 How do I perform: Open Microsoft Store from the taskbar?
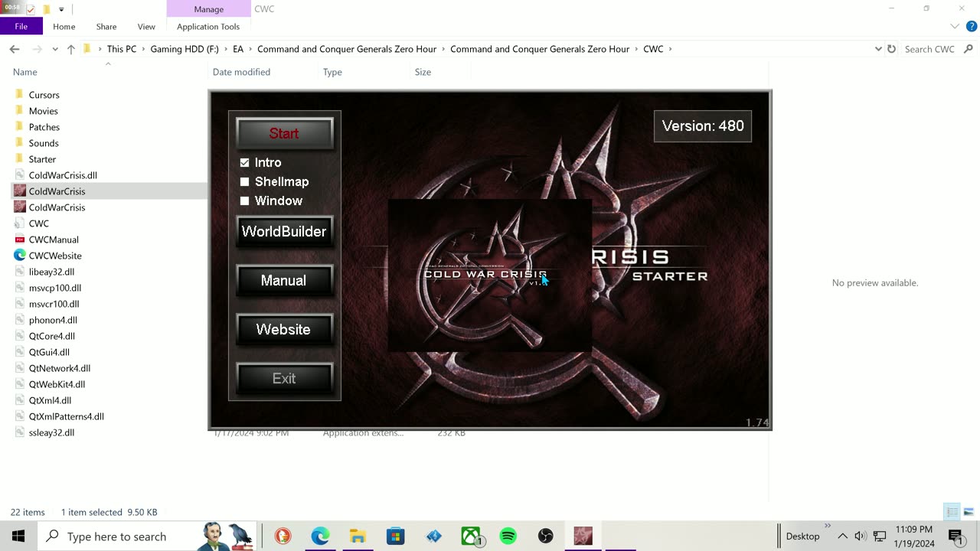(x=395, y=536)
